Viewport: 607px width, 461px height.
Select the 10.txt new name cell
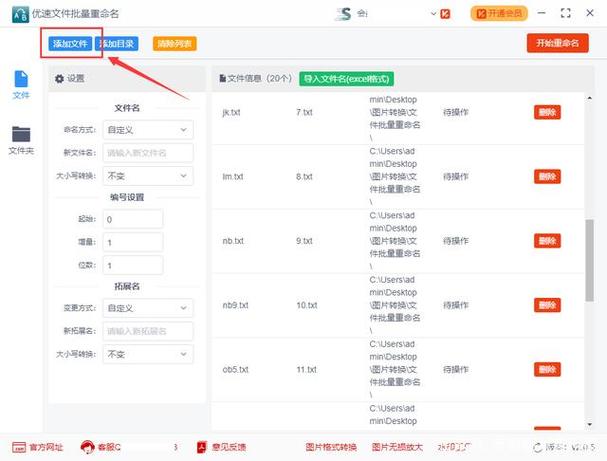point(307,305)
